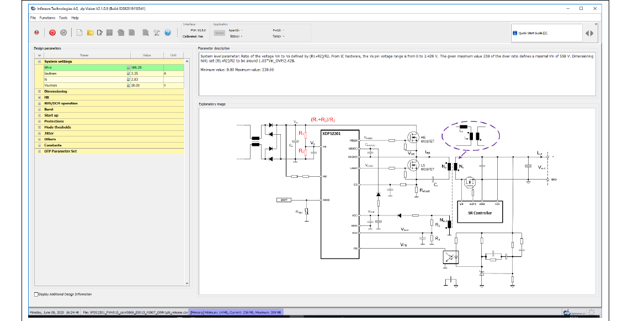Click the blank new document icon

(79, 33)
